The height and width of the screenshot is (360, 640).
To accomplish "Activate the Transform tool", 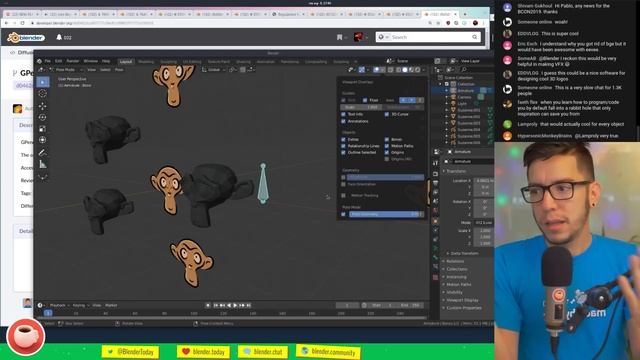I will click(x=42, y=140).
